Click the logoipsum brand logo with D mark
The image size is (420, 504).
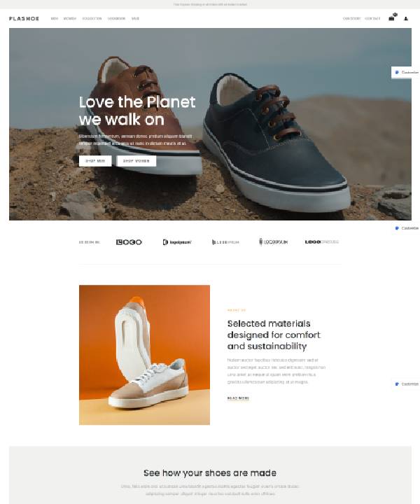tap(177, 242)
